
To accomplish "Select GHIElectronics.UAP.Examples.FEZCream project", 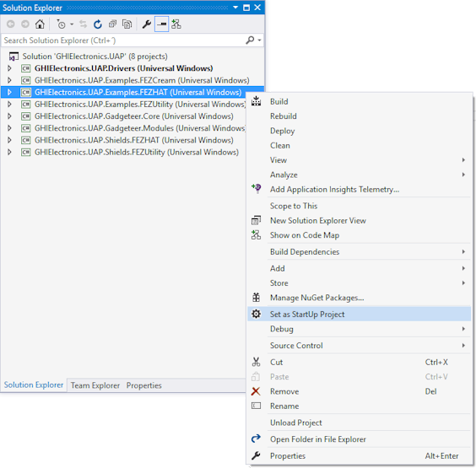I will [142, 80].
